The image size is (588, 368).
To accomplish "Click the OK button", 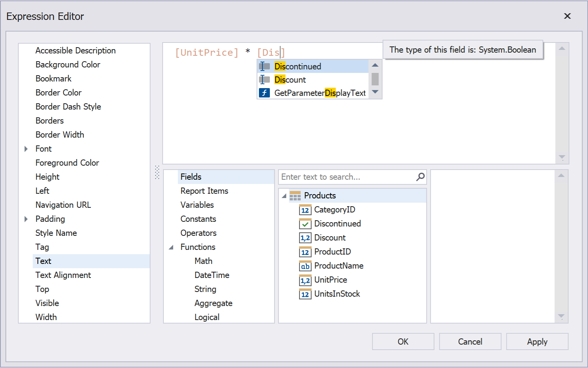I will [403, 341].
